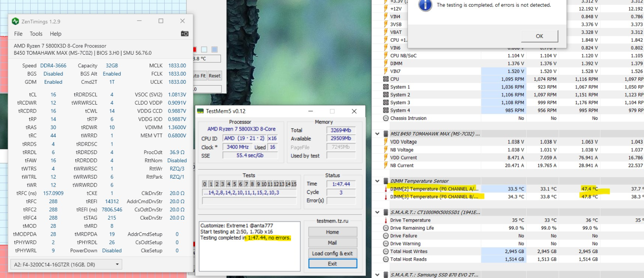The image size is (644, 278).
Task: Open the ZenTimings File menu
Action: click(x=19, y=34)
